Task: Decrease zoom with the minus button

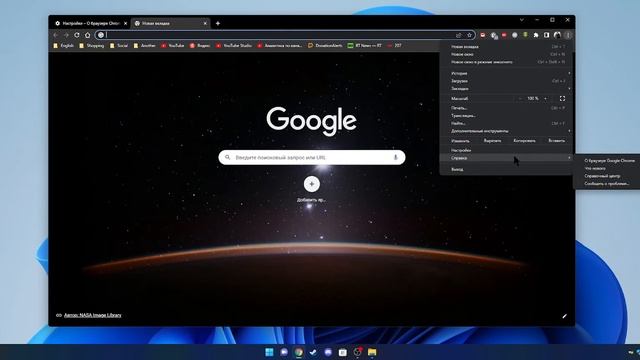Action: tap(520, 98)
